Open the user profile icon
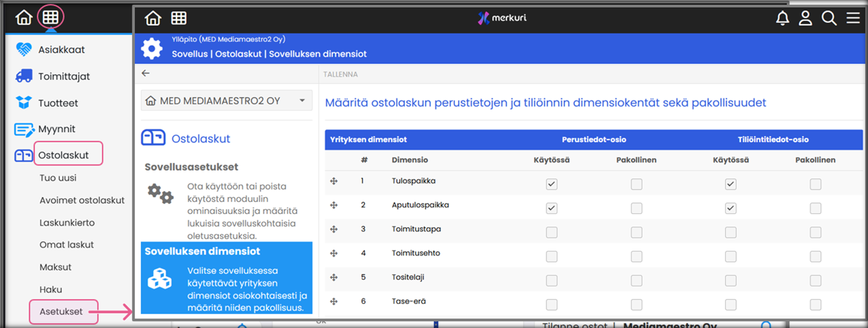 tap(806, 18)
